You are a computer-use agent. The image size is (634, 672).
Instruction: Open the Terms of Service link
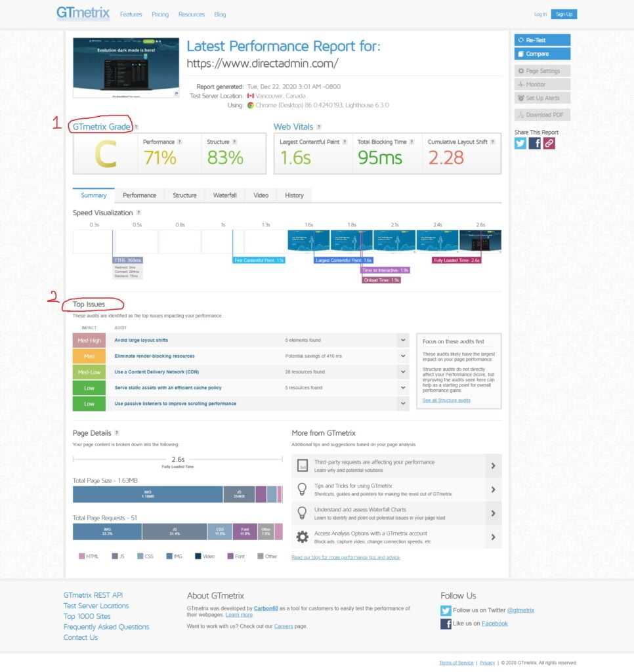coord(456,663)
